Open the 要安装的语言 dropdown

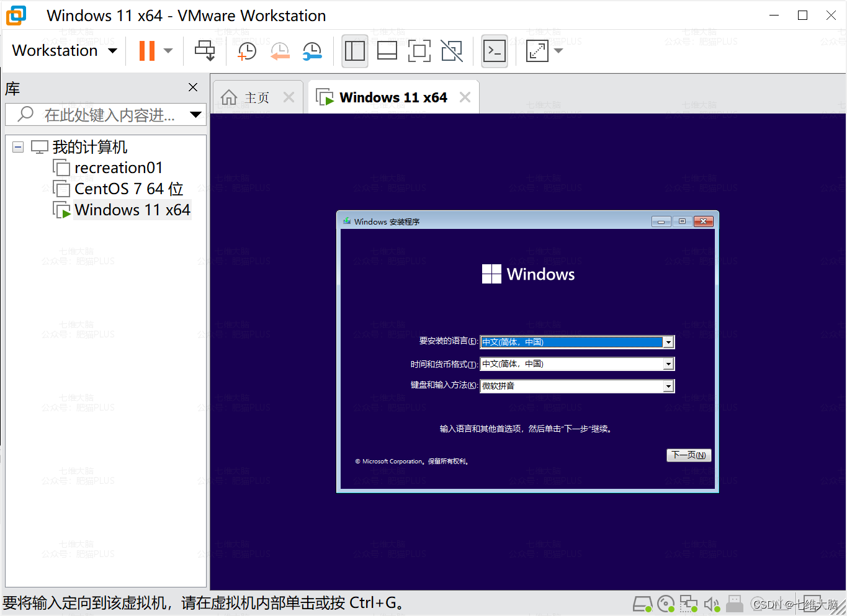click(668, 342)
